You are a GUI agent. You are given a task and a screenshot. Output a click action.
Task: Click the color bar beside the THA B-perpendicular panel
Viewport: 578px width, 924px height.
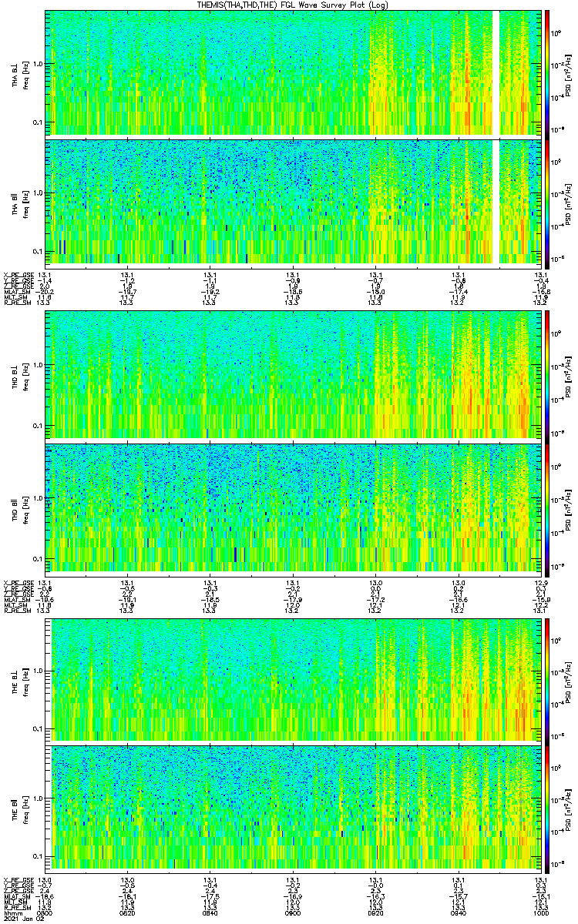click(547, 73)
